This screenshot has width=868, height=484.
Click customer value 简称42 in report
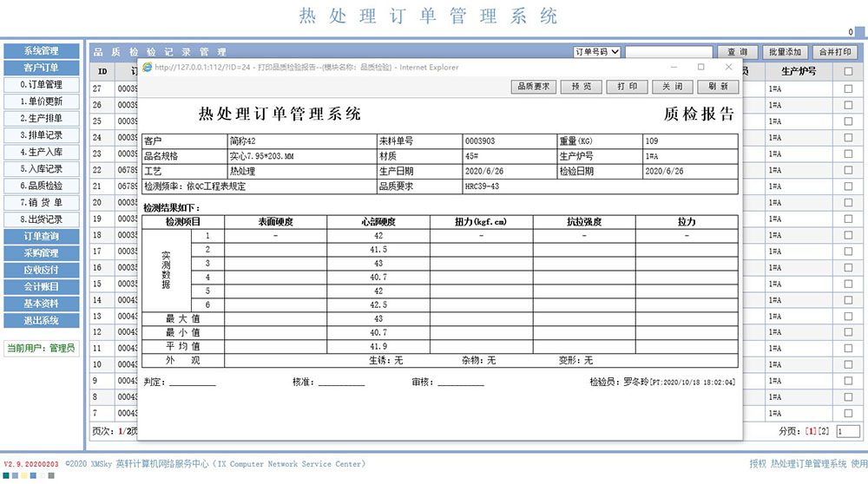tap(243, 141)
